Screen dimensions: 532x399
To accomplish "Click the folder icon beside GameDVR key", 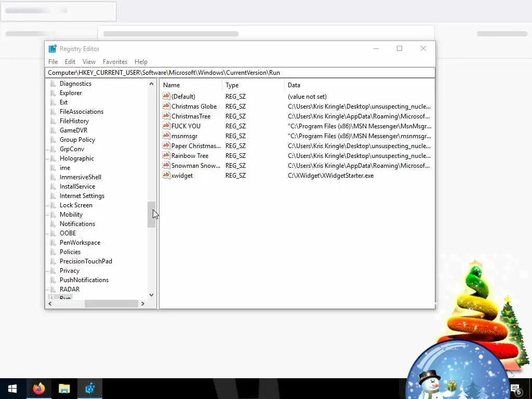I will point(53,130).
